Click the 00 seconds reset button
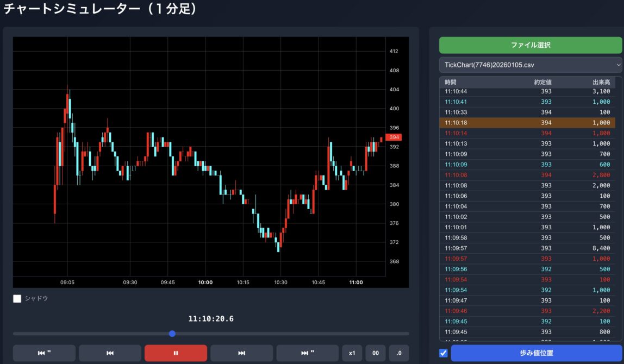Screen dimensions: 624x364 tap(375, 353)
